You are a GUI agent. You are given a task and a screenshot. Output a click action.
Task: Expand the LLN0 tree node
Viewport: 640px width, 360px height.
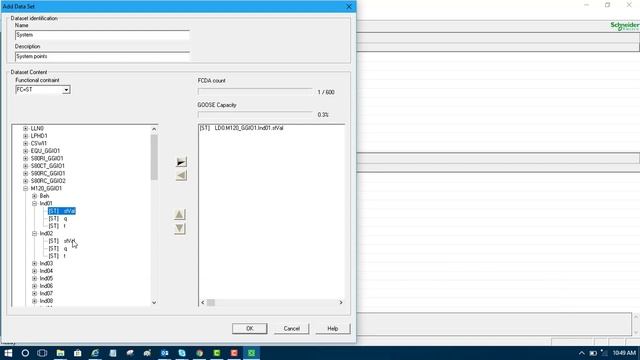click(x=26, y=129)
